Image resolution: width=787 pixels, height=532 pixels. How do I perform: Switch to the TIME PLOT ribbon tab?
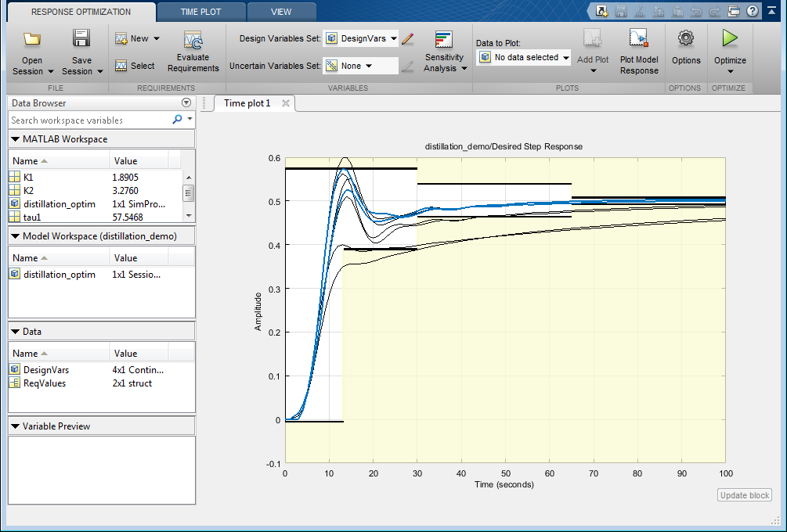[200, 12]
